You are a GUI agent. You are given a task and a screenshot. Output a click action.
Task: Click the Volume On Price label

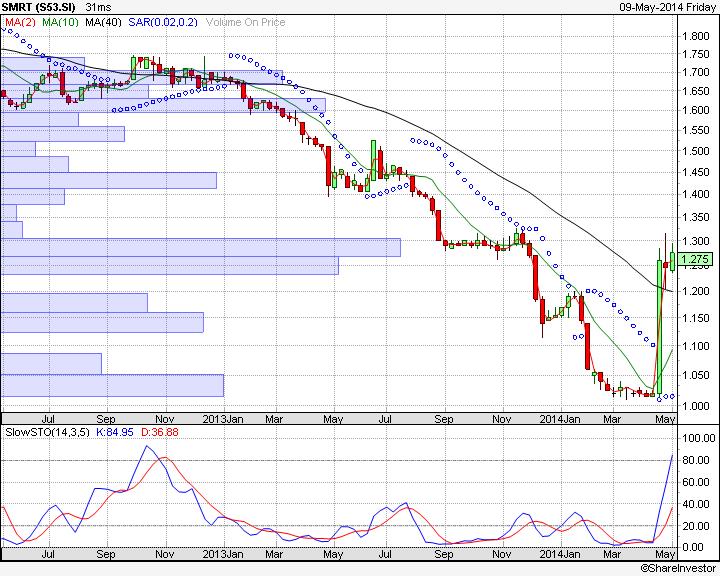point(245,22)
